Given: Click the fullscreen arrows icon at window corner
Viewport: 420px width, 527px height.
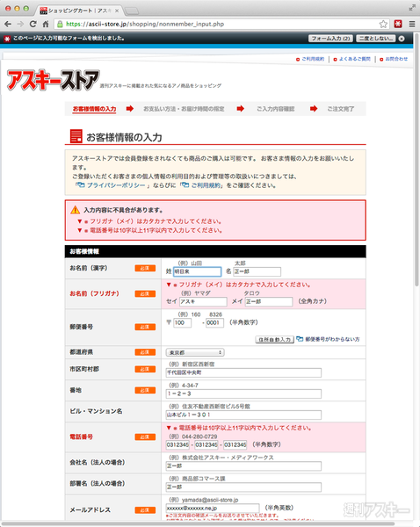Looking at the screenshot, I should (412, 7).
